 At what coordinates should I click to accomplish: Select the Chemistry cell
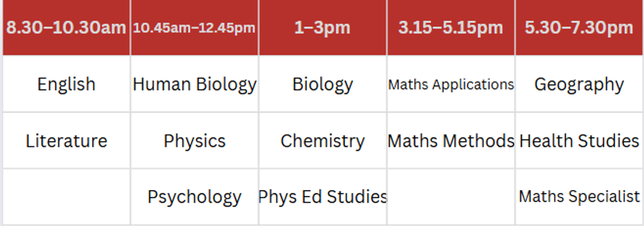click(x=323, y=141)
